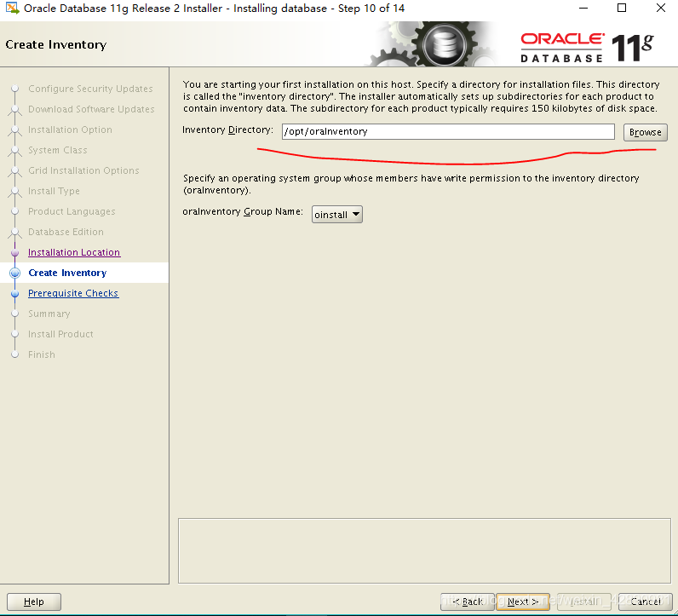Open Help for the installer
This screenshot has height=616, width=678.
(x=34, y=602)
